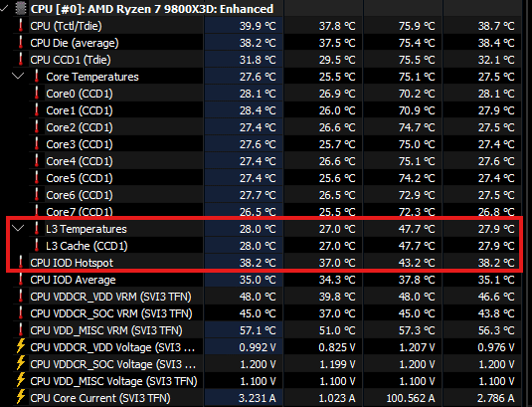Click thermometer icon beside Core1 (CCD1)
Screen dimensions: 532x407
pos(37,110)
